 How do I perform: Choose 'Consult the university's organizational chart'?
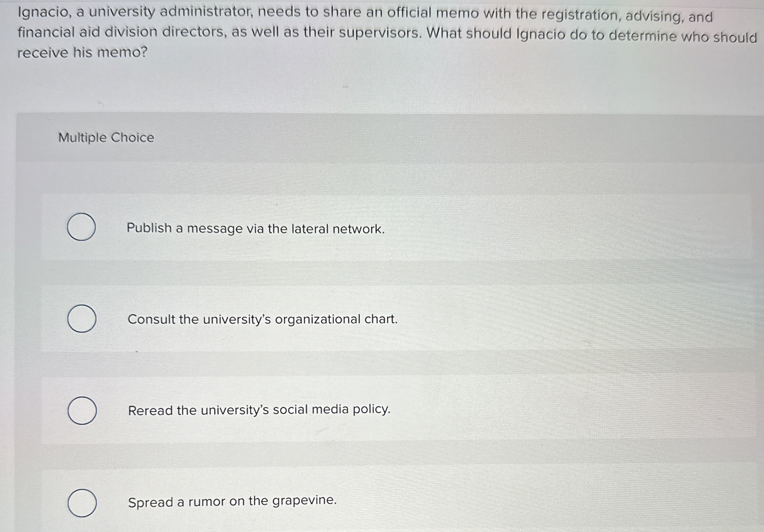tap(262, 320)
